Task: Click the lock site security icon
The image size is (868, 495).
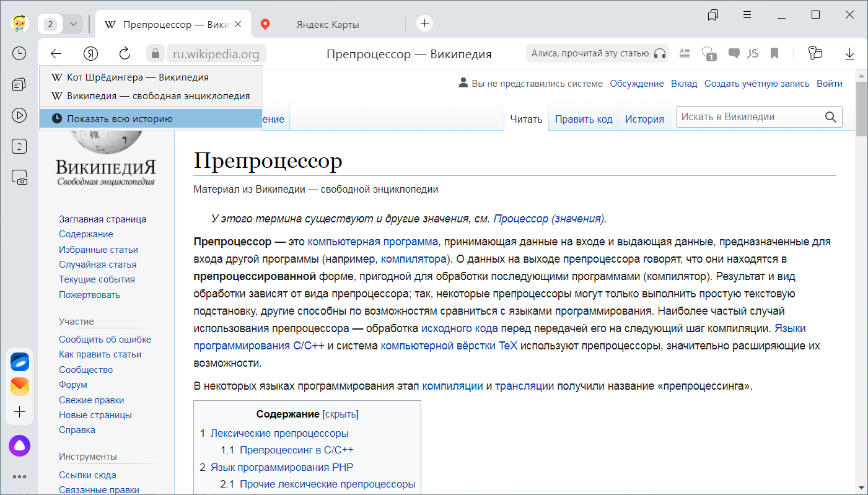Action: point(155,53)
